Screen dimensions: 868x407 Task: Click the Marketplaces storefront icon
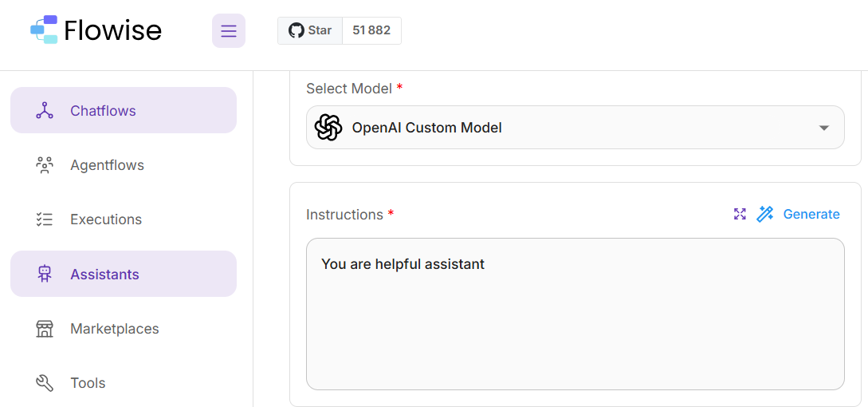(45, 329)
